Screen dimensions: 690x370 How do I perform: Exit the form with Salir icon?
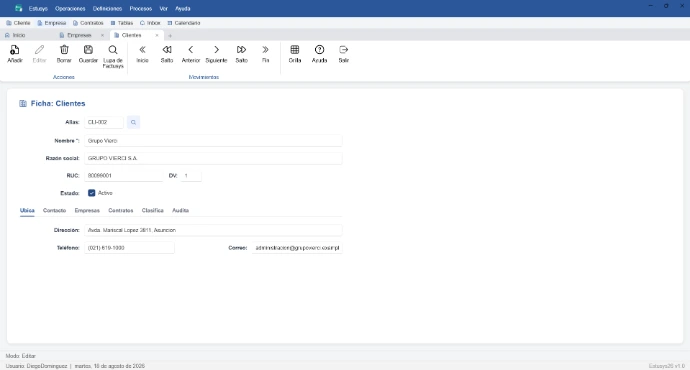(x=344, y=50)
